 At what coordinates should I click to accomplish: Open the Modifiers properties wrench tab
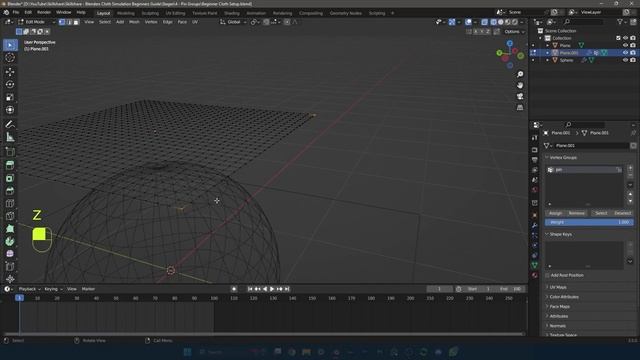[x=535, y=225]
